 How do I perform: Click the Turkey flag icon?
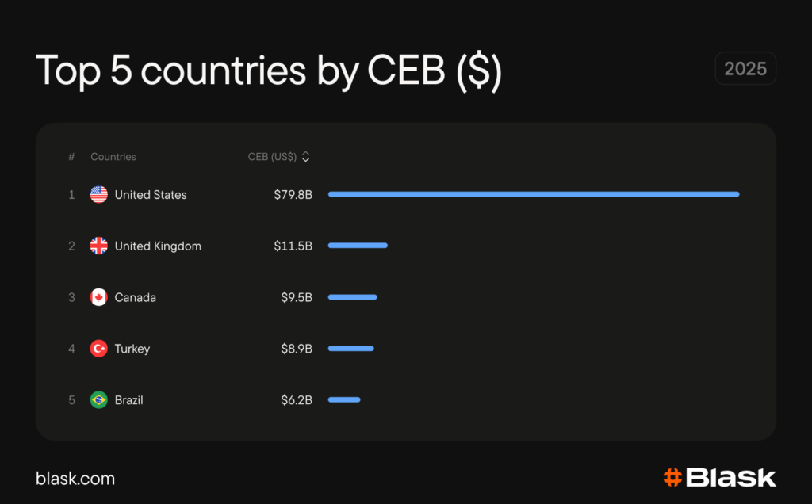pos(99,349)
